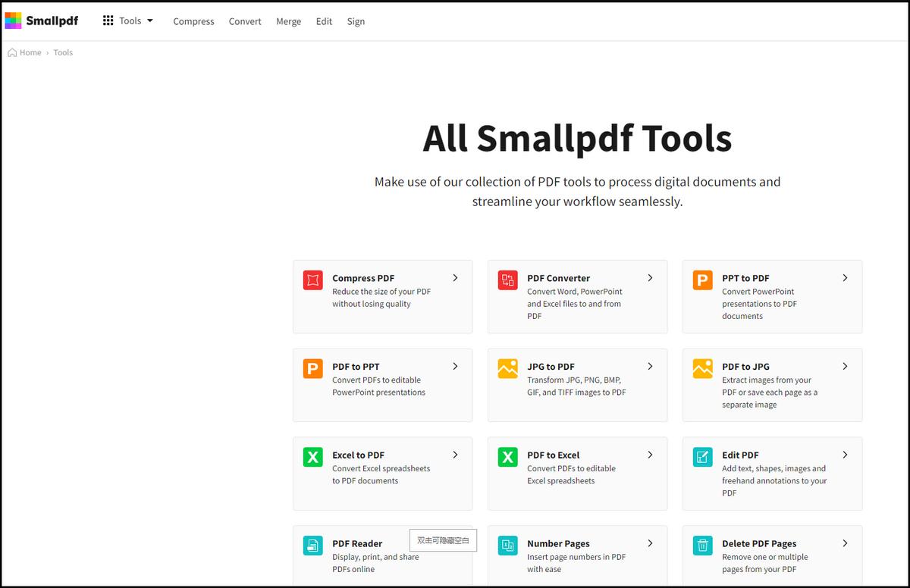This screenshot has width=910, height=588.
Task: Open the Tools grid menu
Action: point(127,20)
